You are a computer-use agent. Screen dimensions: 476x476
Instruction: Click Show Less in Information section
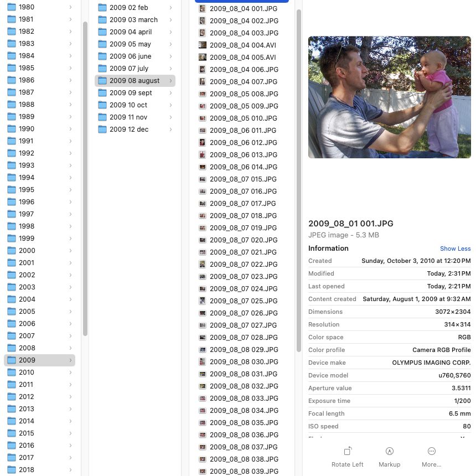(455, 249)
